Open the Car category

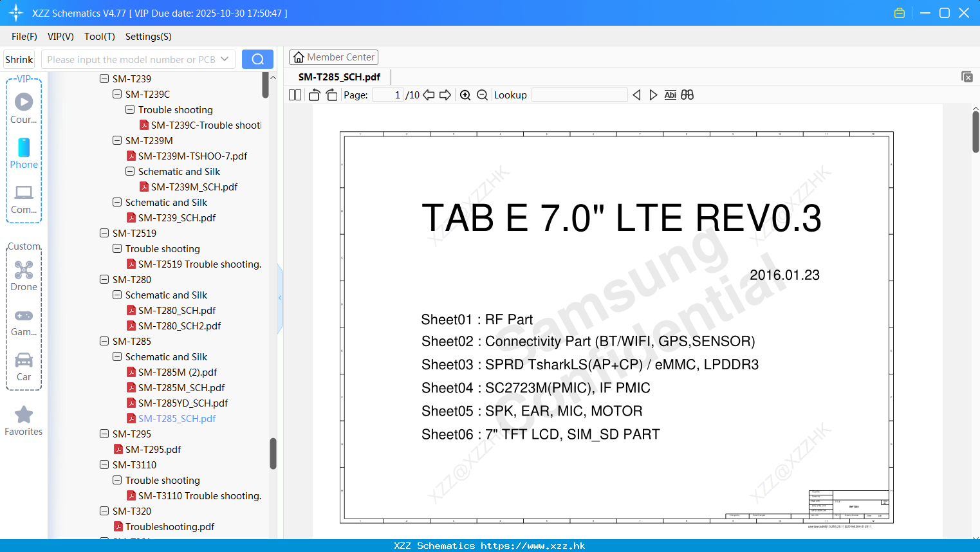tap(24, 366)
